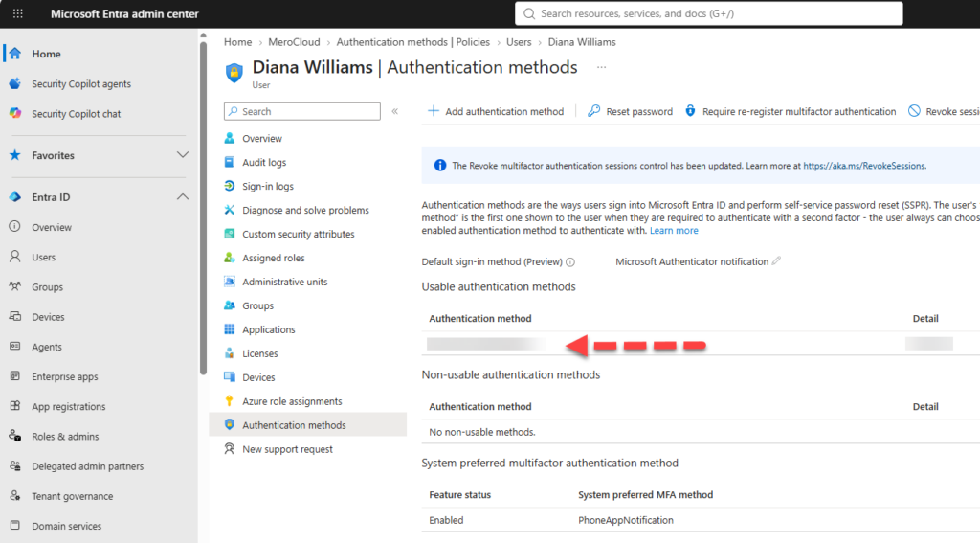Select the sidebar Groups icon under Entra ID
980x543 pixels.
(x=15, y=286)
